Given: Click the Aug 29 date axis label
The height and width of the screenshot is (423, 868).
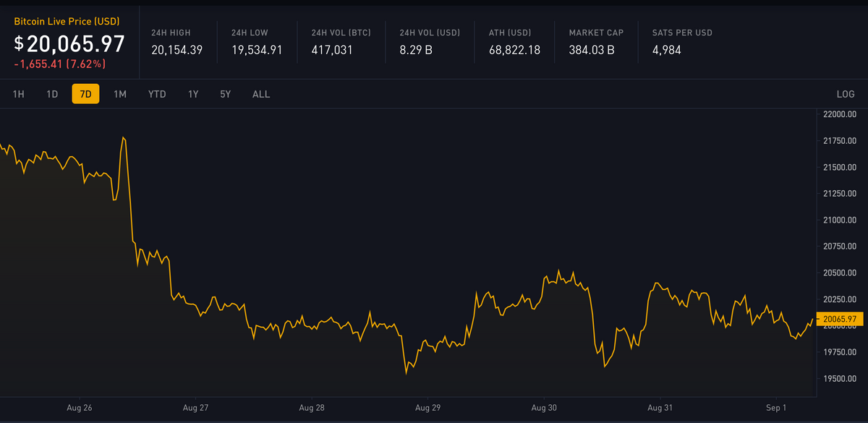Looking at the screenshot, I should 427,408.
